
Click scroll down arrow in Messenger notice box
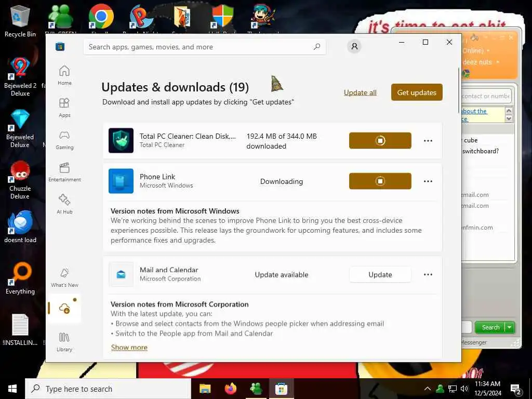click(x=509, y=118)
